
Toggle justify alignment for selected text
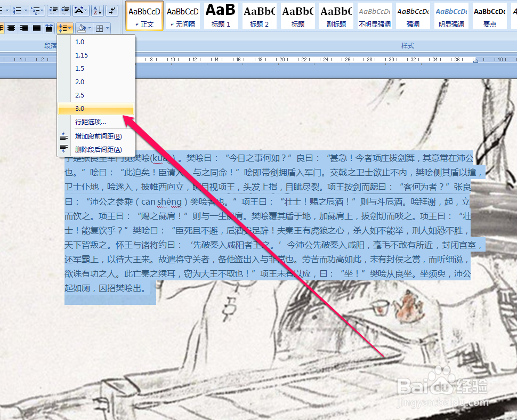36,28
